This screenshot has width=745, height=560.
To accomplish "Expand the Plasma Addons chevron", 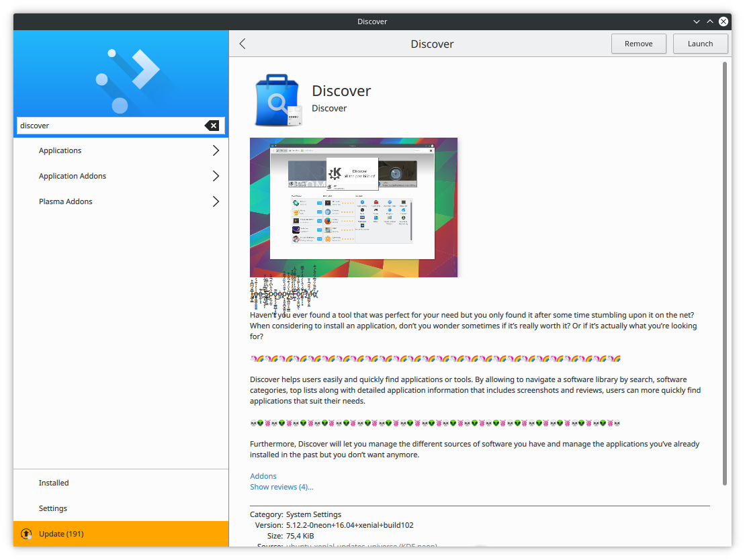I will click(216, 202).
